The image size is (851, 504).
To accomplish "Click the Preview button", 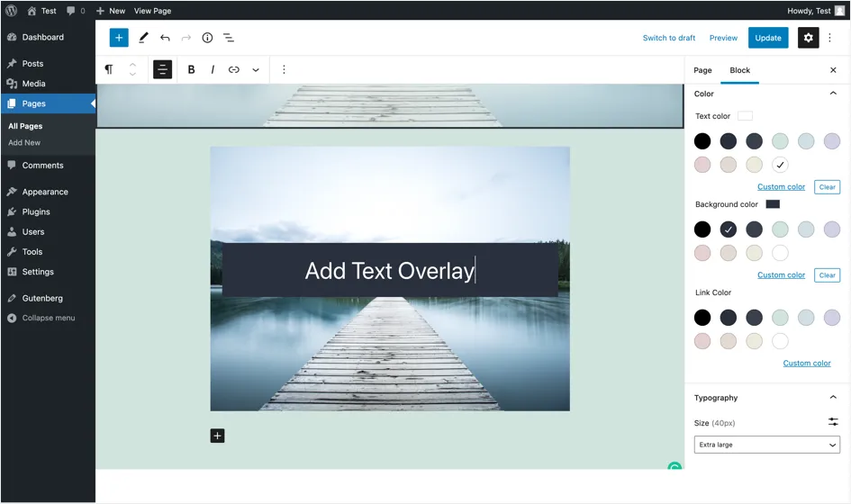I will coord(723,38).
